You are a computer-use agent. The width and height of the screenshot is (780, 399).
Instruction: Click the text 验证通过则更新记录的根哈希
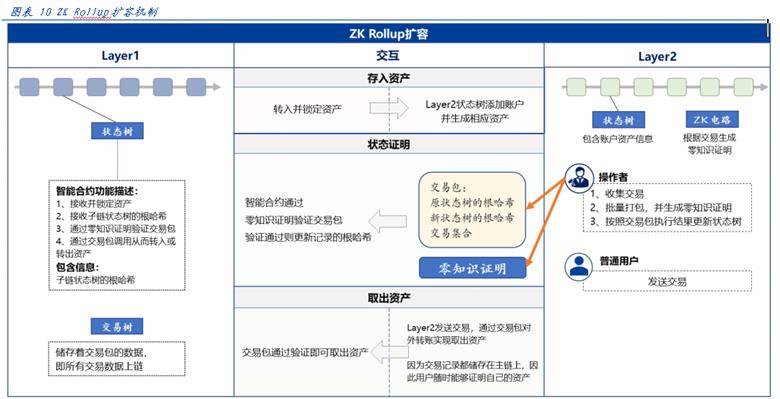(308, 237)
